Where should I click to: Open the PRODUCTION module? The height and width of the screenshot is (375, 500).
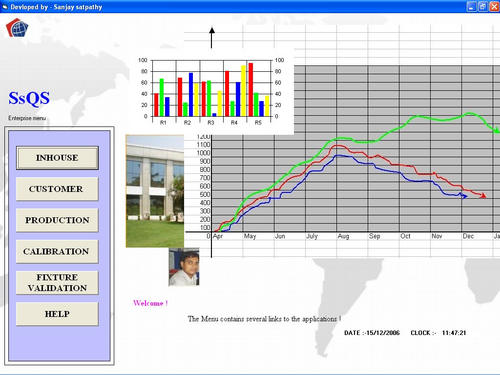[x=57, y=220]
